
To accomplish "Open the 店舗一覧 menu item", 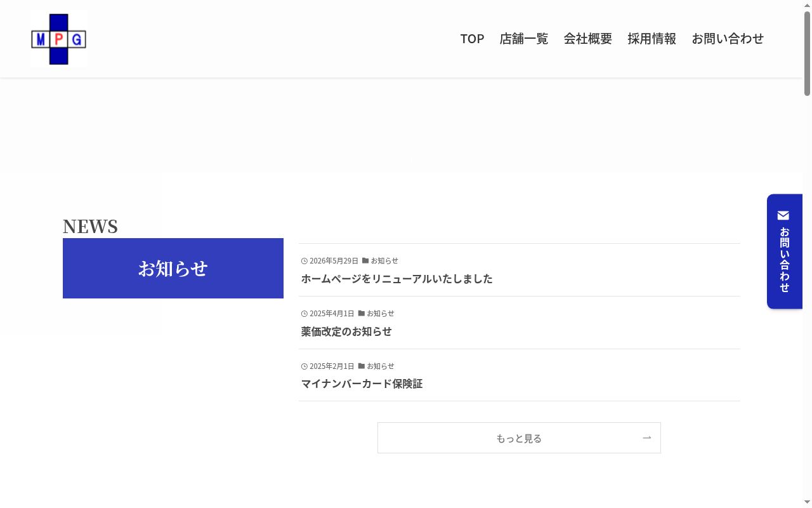I will pos(524,39).
